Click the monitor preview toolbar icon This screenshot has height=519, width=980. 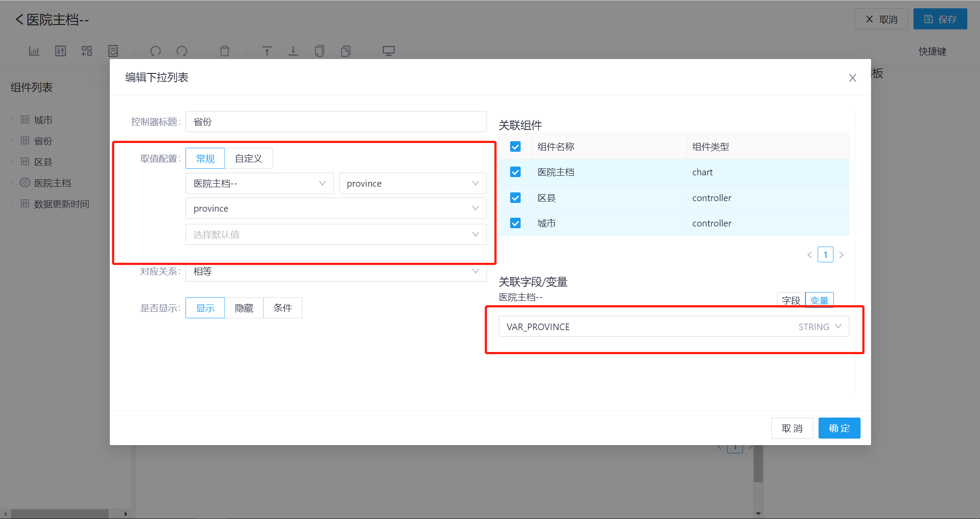[388, 51]
